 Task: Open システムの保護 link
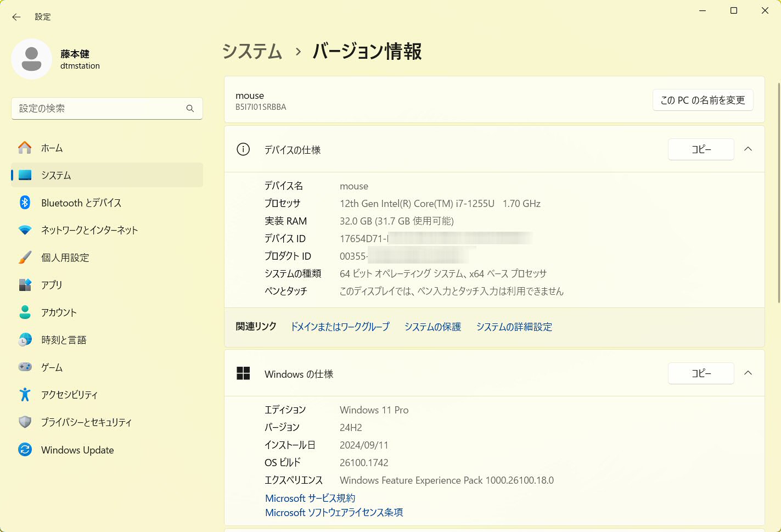(432, 327)
